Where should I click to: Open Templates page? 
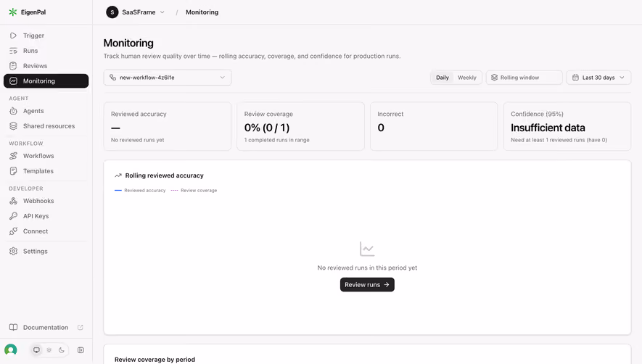pos(46,171)
